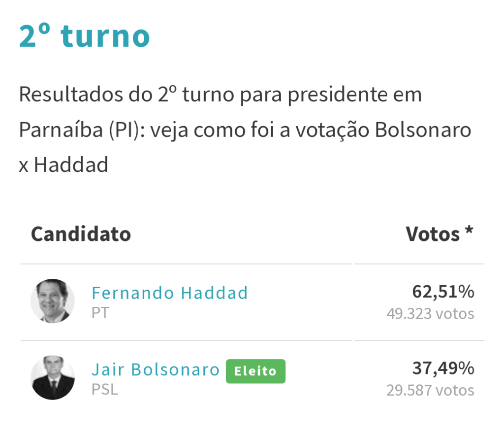Click the PSL party label

[105, 389]
